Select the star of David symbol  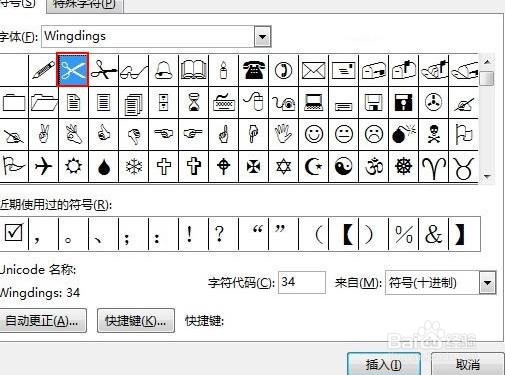(283, 166)
